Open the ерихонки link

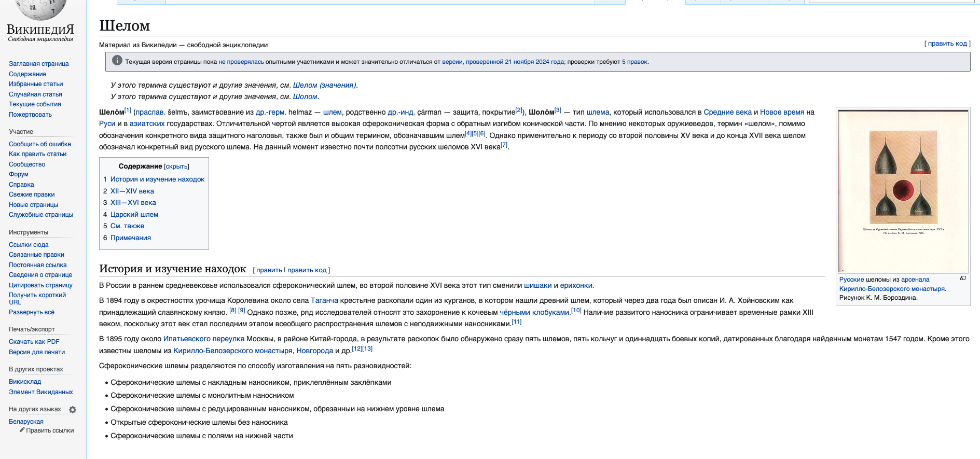click(576, 285)
